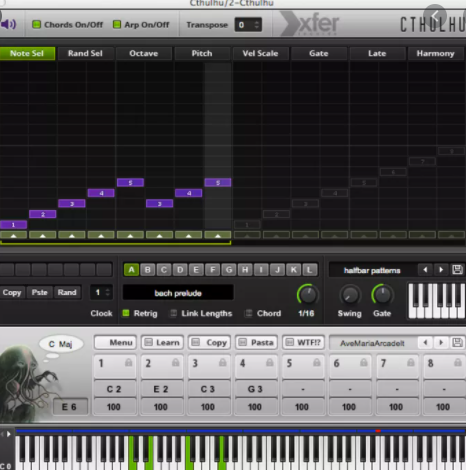Click the Pasta button
The height and width of the screenshot is (470, 466).
[x=257, y=342]
